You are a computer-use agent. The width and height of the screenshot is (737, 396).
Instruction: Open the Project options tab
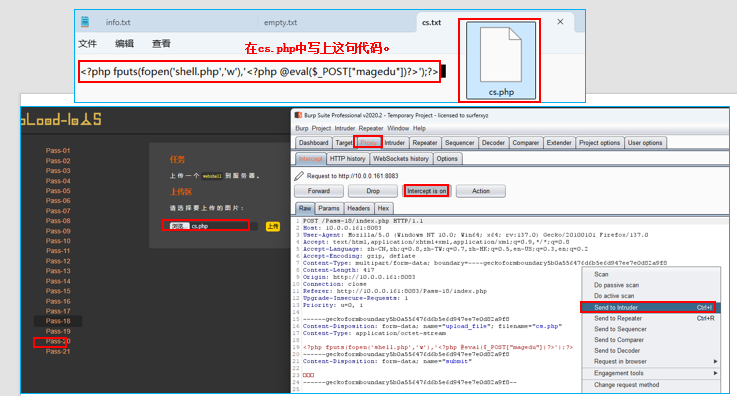point(599,143)
